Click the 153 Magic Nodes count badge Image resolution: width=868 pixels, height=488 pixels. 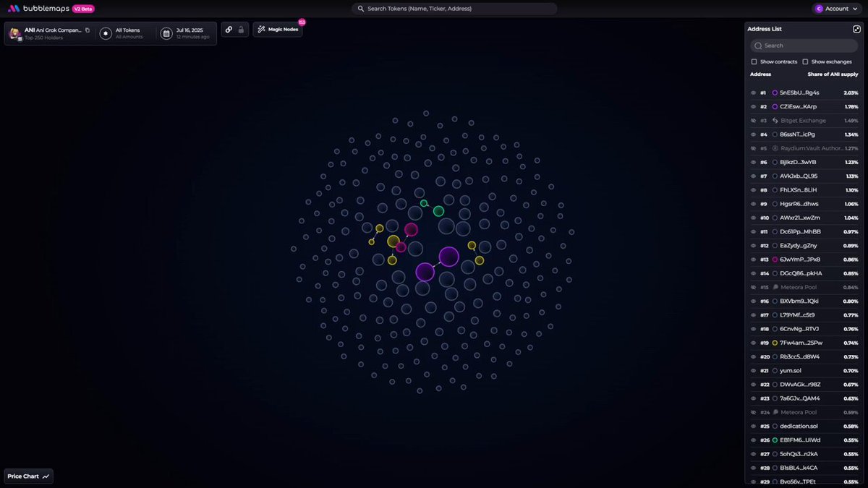[302, 22]
